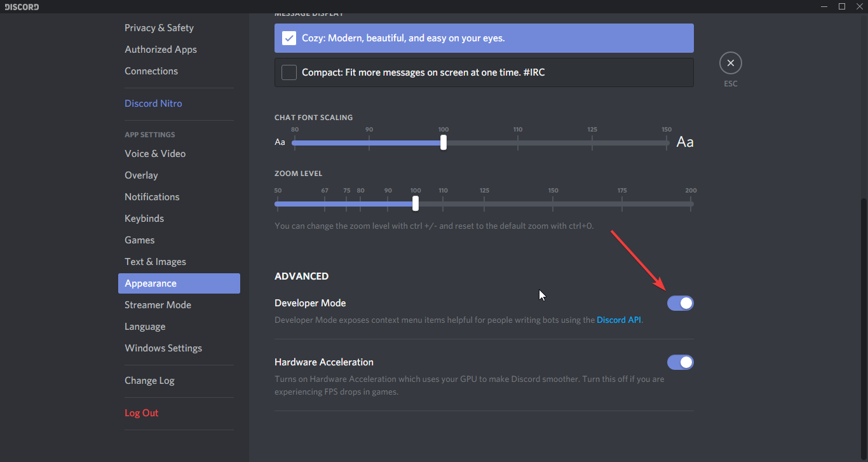Open Appearance settings in the sidebar
This screenshot has width=868, height=462.
[x=151, y=283]
